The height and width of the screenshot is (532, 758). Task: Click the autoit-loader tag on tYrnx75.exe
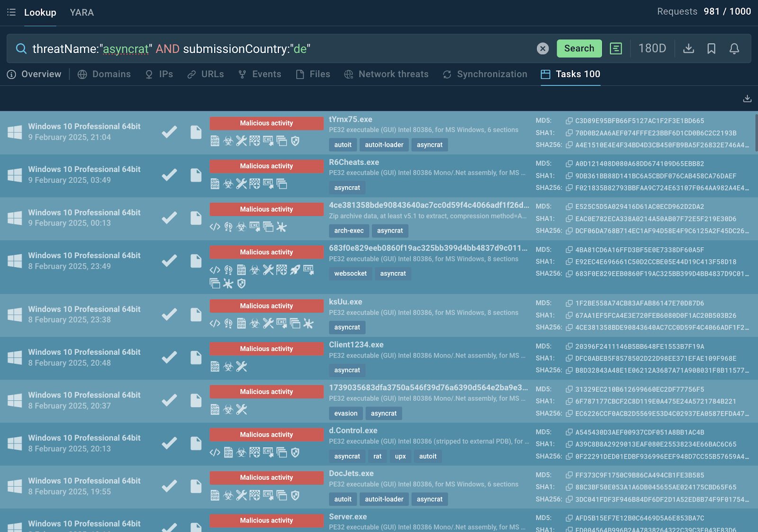(x=384, y=145)
